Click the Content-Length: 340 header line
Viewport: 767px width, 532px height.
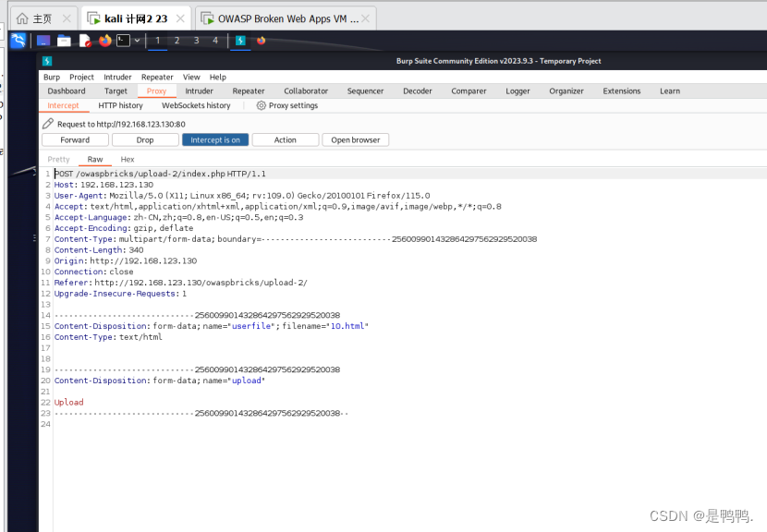pyautogui.click(x=99, y=250)
